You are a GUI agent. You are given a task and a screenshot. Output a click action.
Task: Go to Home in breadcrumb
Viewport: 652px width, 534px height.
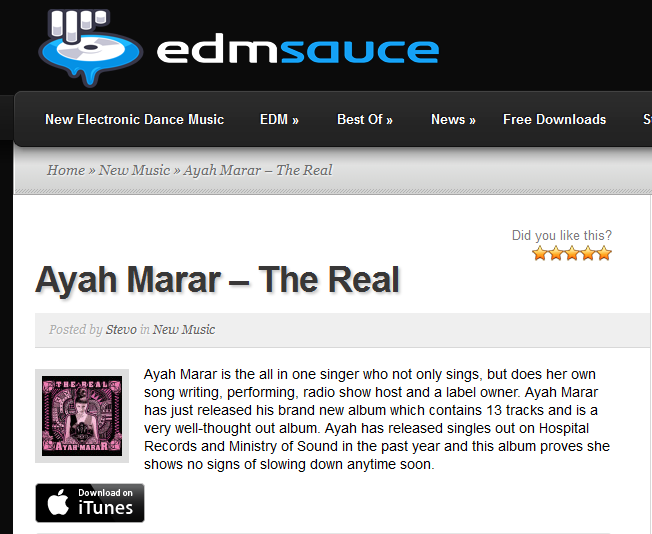pyautogui.click(x=66, y=170)
